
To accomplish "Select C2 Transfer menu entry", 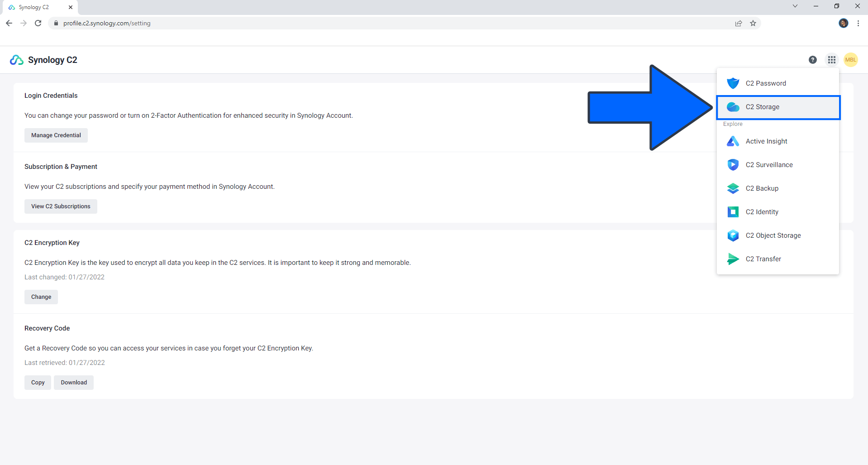I will (x=778, y=259).
